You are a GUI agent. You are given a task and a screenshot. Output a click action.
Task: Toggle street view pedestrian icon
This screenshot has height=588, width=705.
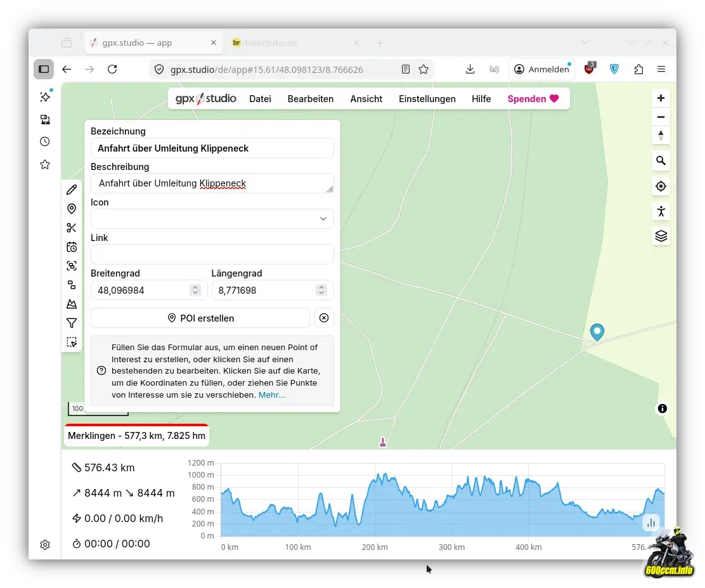tap(661, 211)
